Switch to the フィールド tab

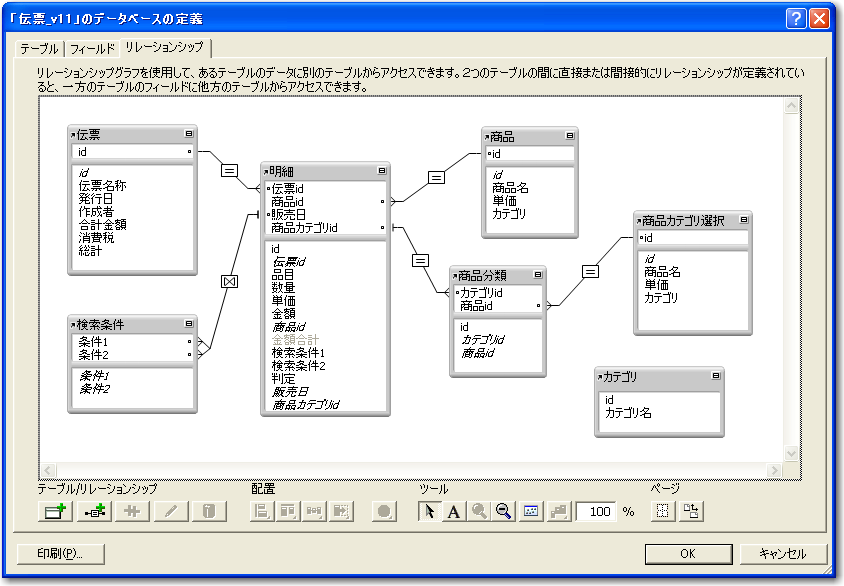pyautogui.click(x=92, y=48)
